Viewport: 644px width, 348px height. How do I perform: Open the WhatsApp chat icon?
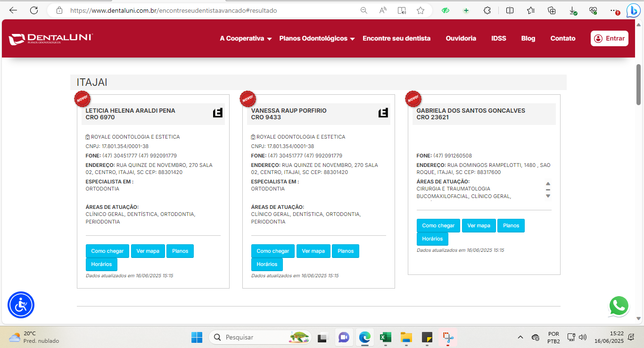coord(619,306)
